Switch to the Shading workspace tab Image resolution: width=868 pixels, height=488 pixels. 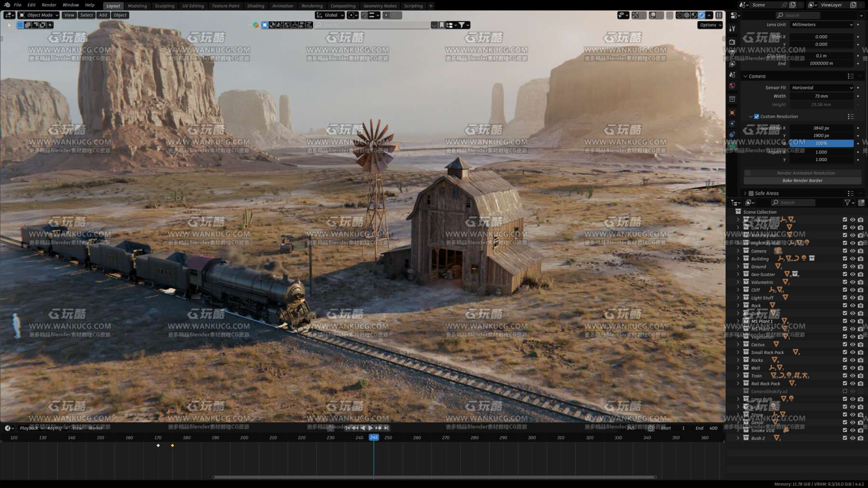pyautogui.click(x=256, y=6)
